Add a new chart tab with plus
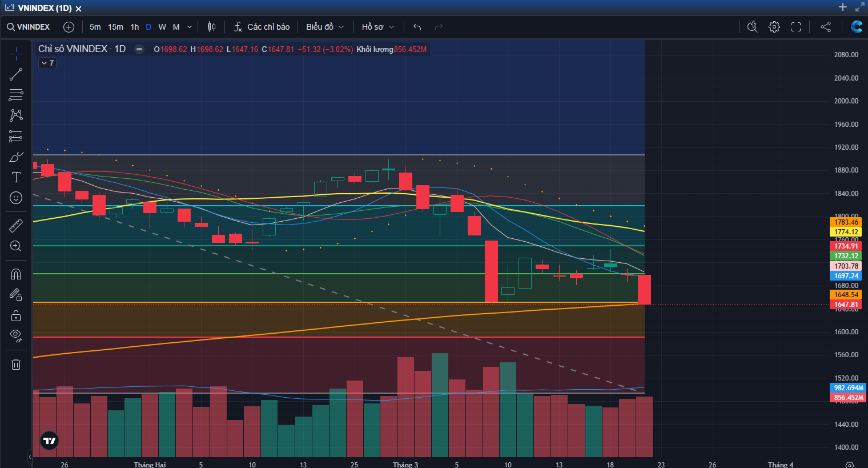The image size is (868, 468). [x=843, y=7]
